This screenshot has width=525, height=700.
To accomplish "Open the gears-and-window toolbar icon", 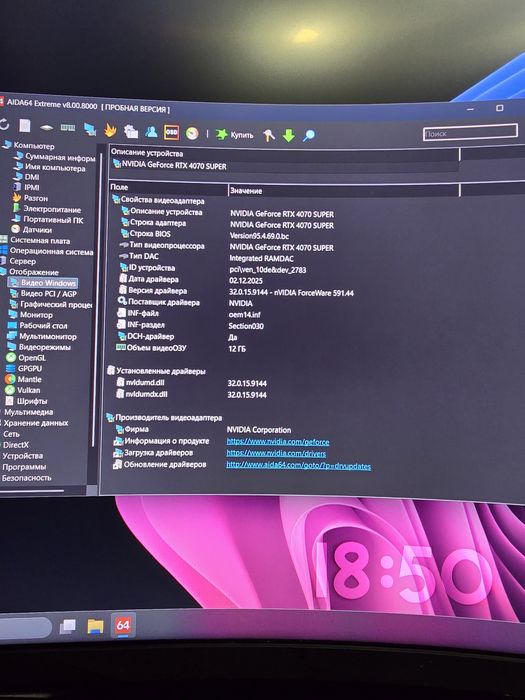I will click(x=131, y=131).
